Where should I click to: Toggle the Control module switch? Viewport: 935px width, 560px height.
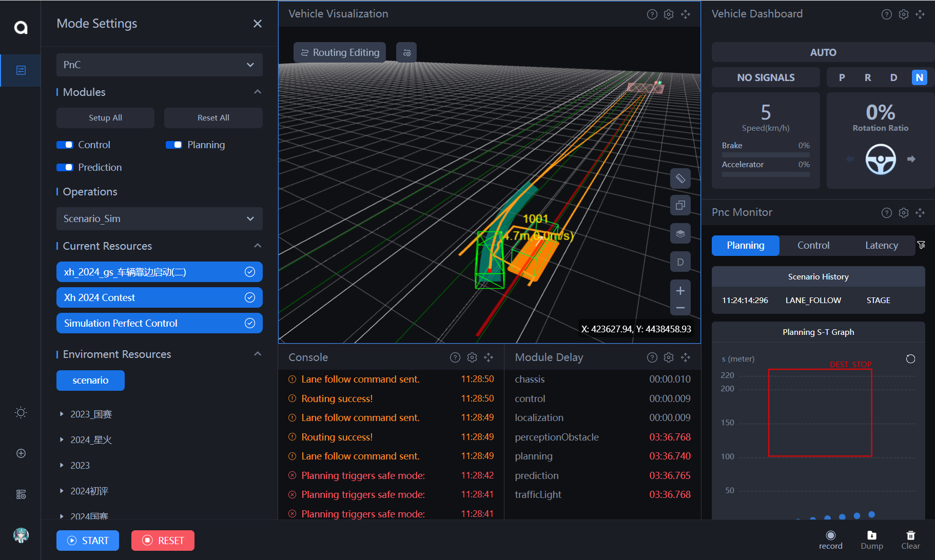[65, 145]
